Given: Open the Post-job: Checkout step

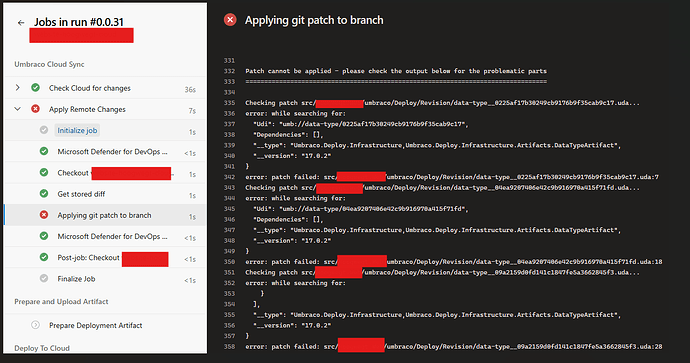Looking at the screenshot, I should [x=105, y=257].
